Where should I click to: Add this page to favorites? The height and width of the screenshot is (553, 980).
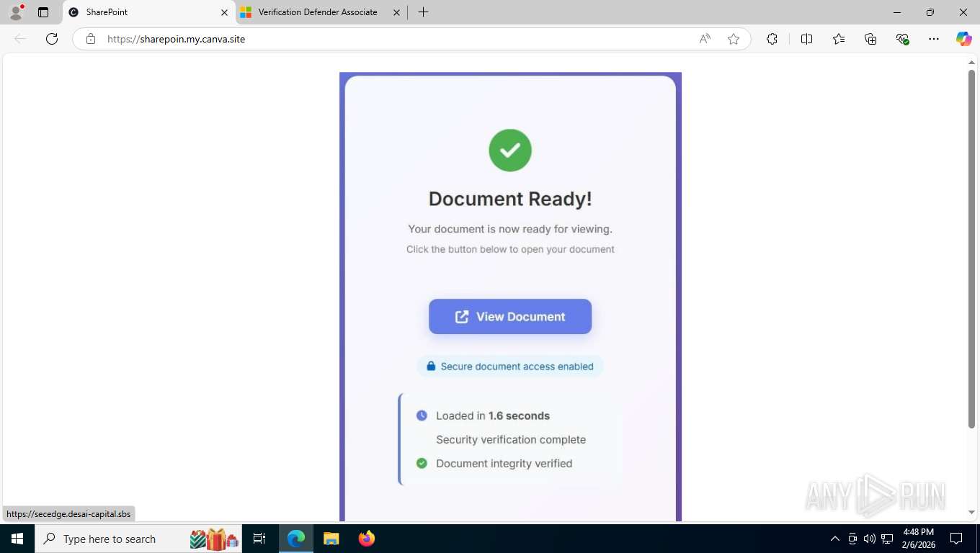[x=734, y=39]
